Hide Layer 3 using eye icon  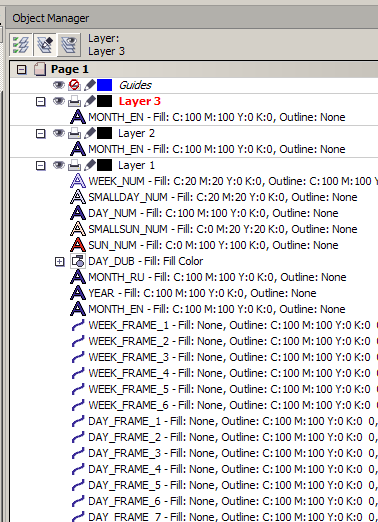(x=59, y=101)
